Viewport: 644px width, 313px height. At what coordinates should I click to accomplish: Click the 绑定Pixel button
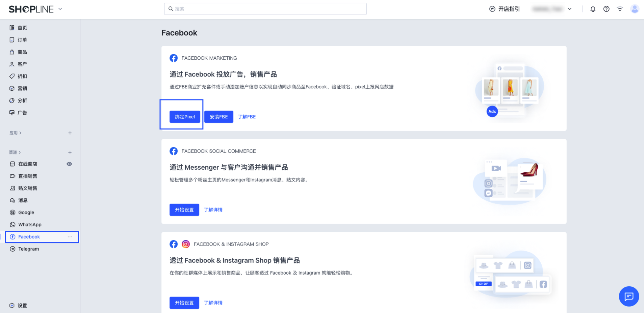(x=185, y=117)
